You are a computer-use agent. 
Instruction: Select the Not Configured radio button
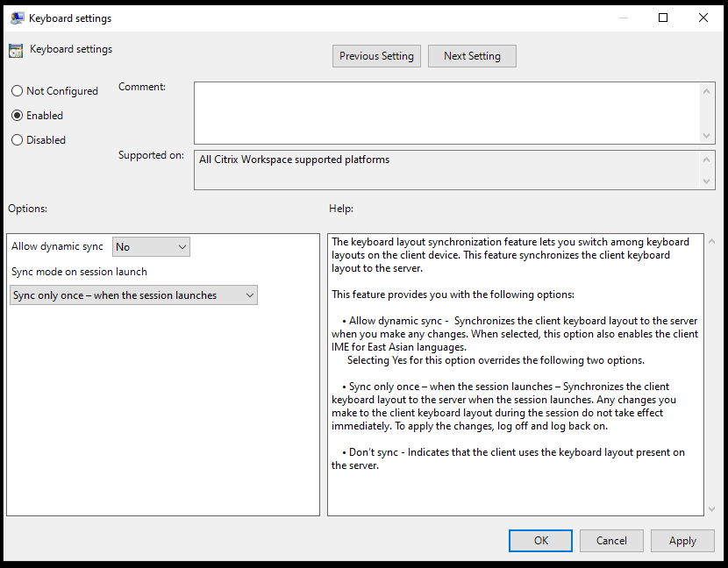18,91
